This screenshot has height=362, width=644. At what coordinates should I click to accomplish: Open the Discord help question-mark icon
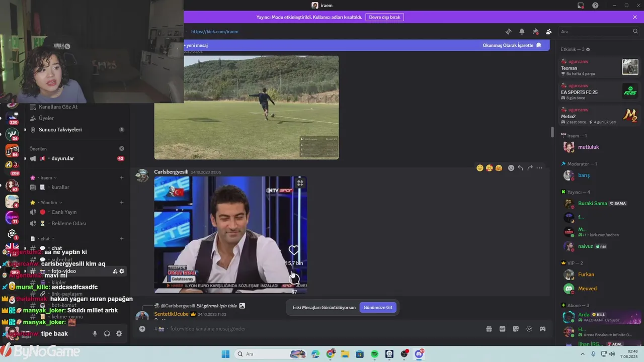[x=595, y=6]
